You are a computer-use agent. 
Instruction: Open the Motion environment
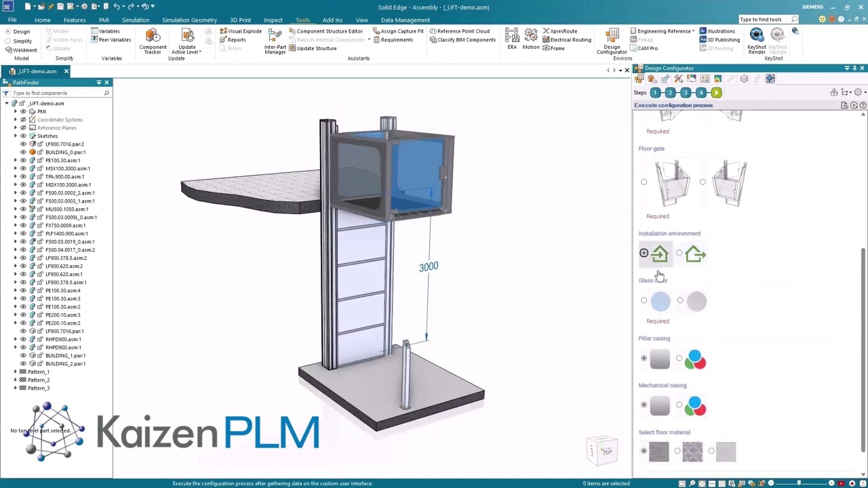[531, 39]
